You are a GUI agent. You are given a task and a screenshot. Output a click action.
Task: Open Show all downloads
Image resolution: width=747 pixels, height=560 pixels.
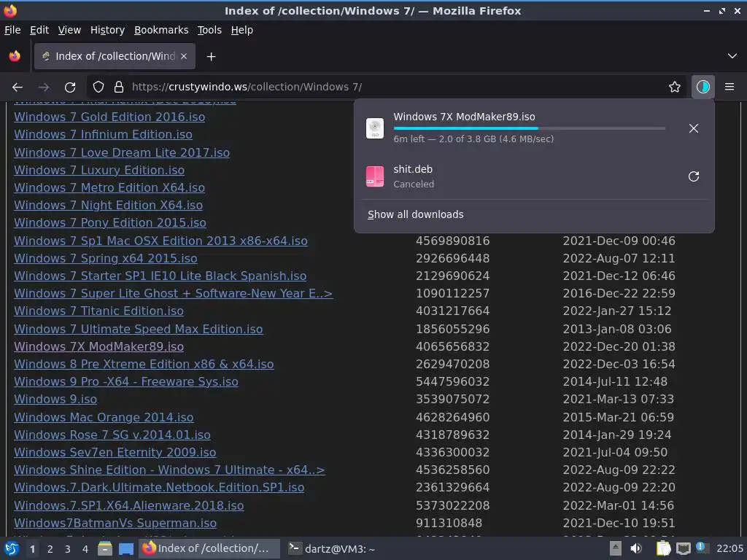pyautogui.click(x=415, y=214)
